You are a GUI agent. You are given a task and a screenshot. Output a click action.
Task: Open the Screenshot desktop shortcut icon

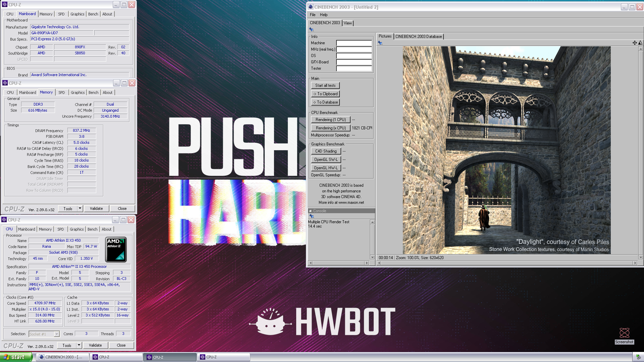pos(624,336)
